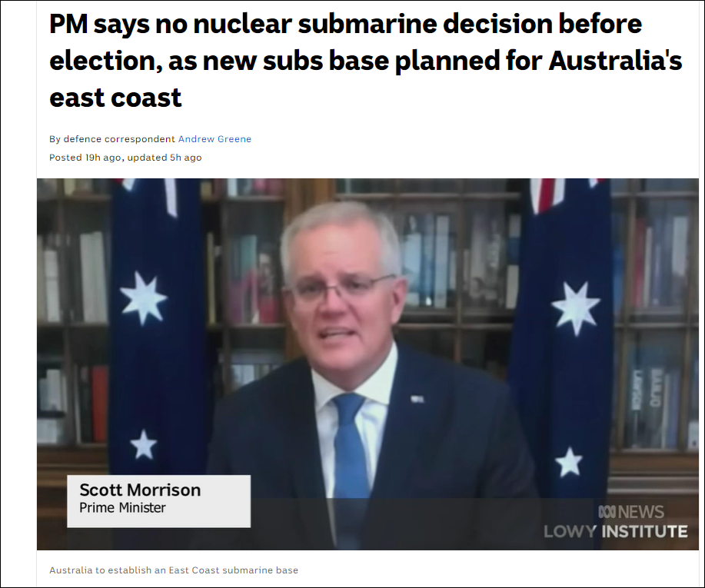
Task: Click the small star on left flag
Action: tap(144, 444)
